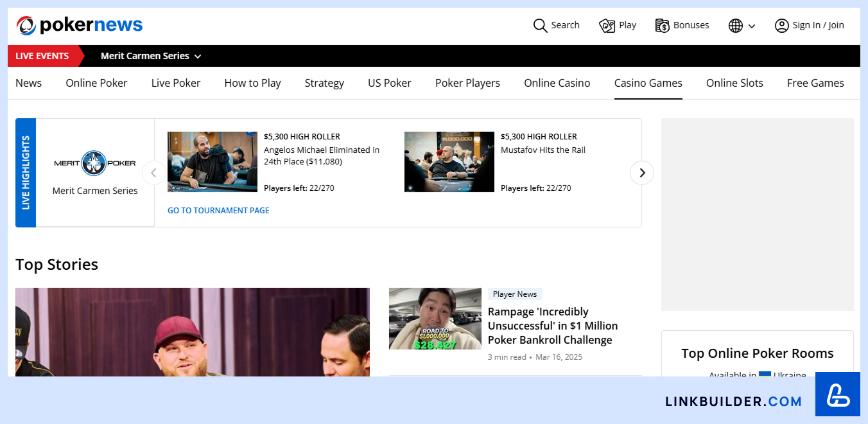
Task: Click the LIVE EVENTS red label
Action: point(42,56)
